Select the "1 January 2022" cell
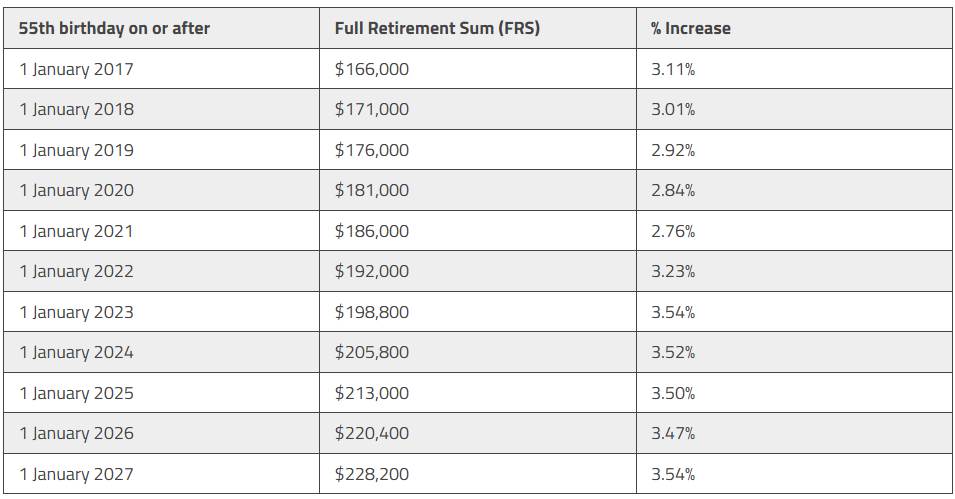Screen dimensions: 955x499 click(76, 271)
